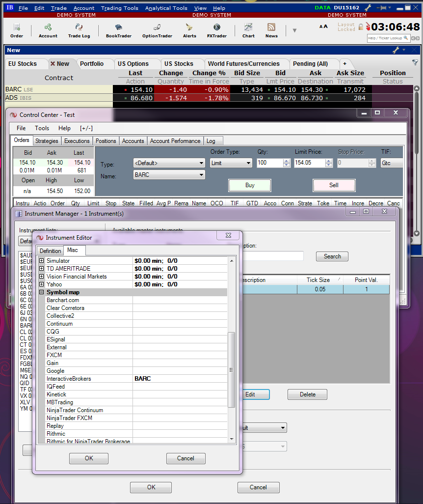Click the wrench configure icon in title bar

coord(368,8)
